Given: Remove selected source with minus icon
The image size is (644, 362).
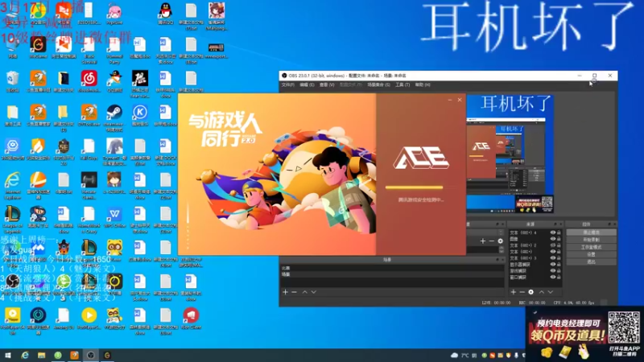Looking at the screenshot, I should pyautogui.click(x=522, y=292).
